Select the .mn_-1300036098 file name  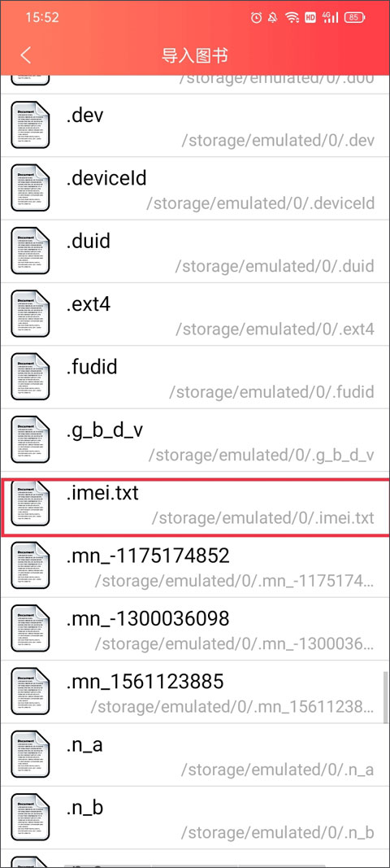[x=148, y=618]
